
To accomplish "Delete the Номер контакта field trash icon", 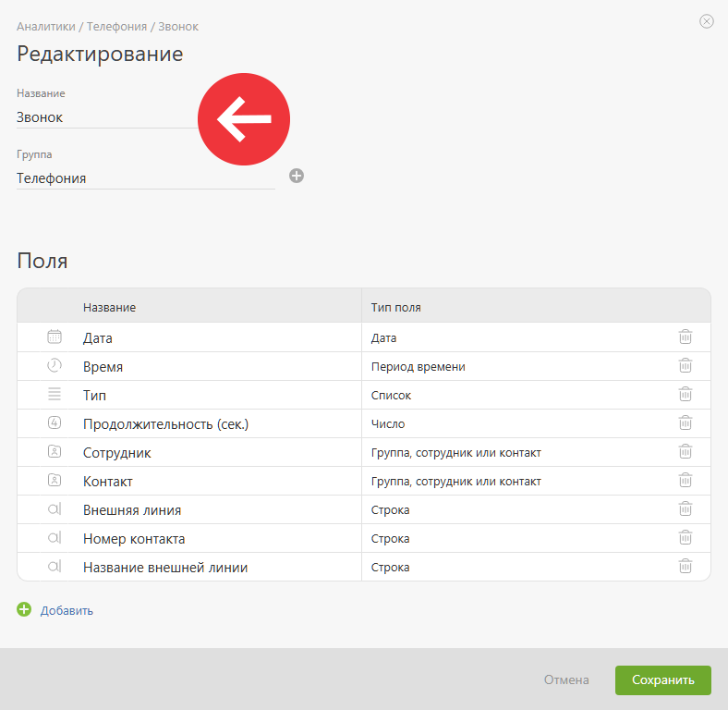I will click(686, 538).
